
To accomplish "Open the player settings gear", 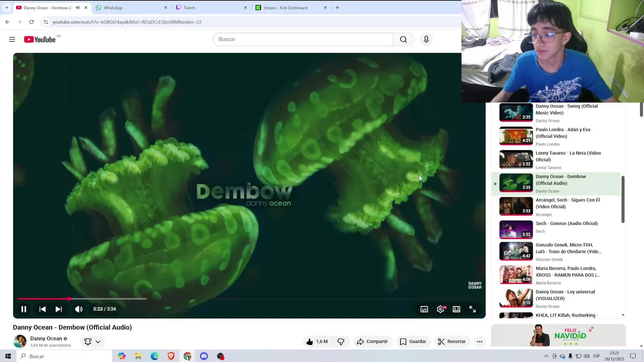I will (440, 309).
